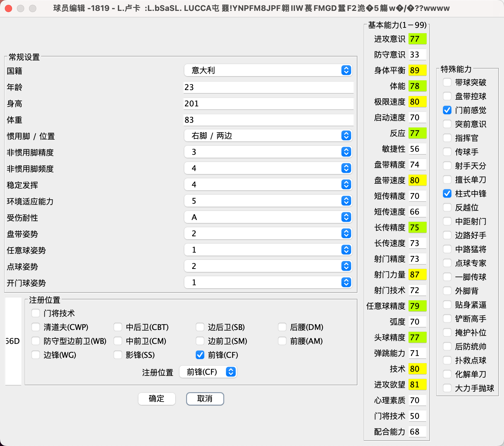
Task: Tick the 外脚背 checkbox
Action: pos(447,291)
